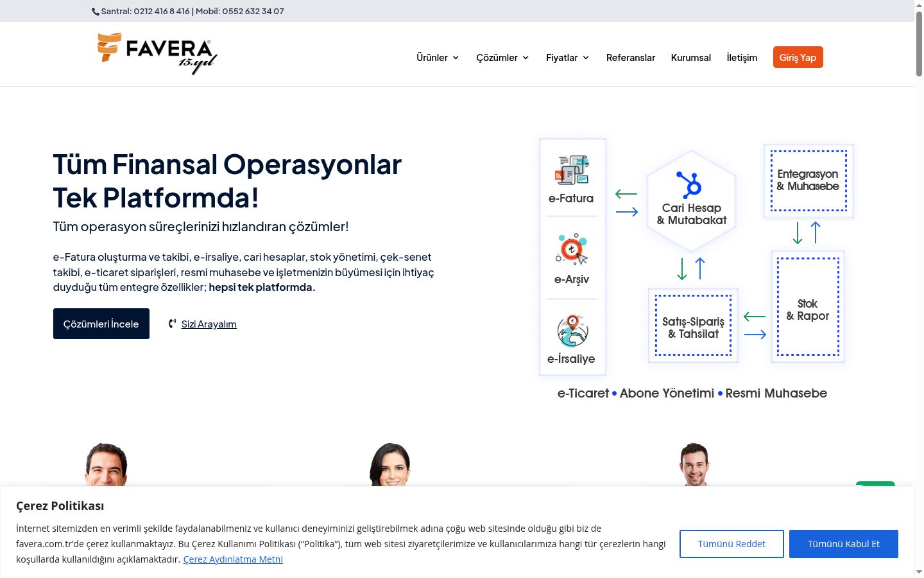Image resolution: width=924 pixels, height=578 pixels.
Task: Reject cookies with Tümünü Reddet
Action: coord(732,544)
